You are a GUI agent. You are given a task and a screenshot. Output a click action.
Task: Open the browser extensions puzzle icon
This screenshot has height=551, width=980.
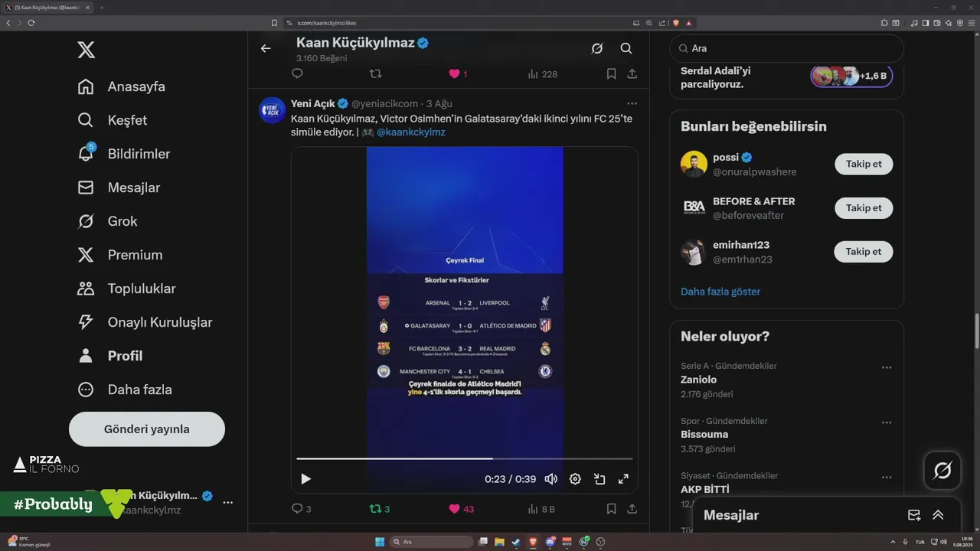pos(884,23)
